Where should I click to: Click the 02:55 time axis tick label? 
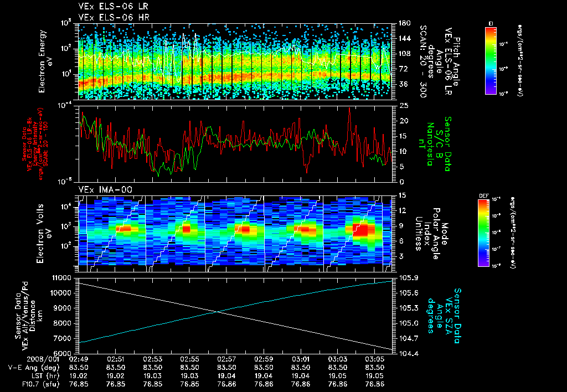pyautogui.click(x=189, y=359)
